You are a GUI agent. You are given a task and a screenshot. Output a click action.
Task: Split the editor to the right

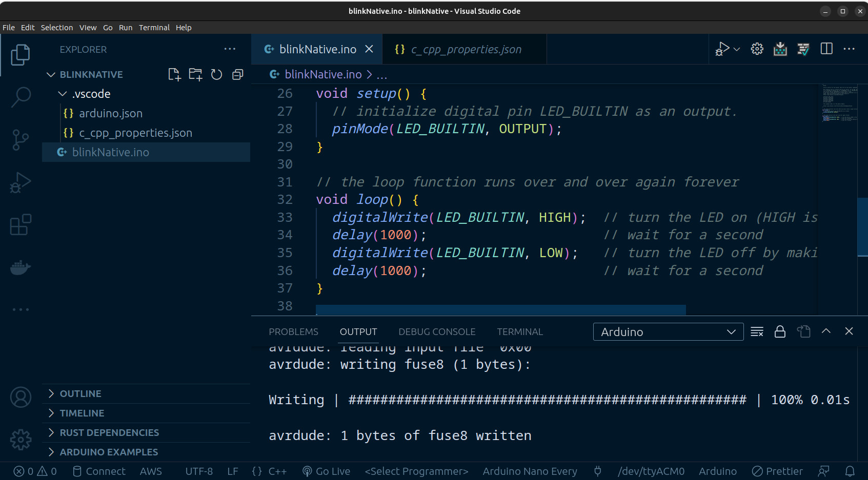[826, 49]
